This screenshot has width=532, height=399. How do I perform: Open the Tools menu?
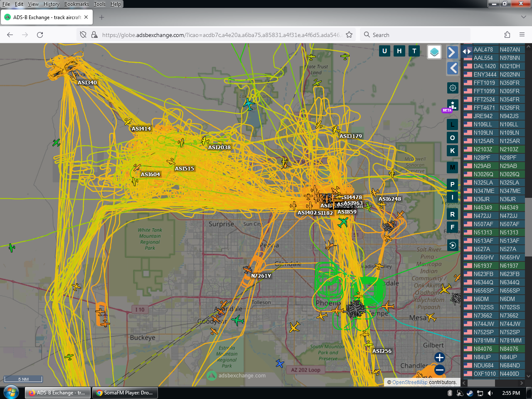click(x=100, y=4)
